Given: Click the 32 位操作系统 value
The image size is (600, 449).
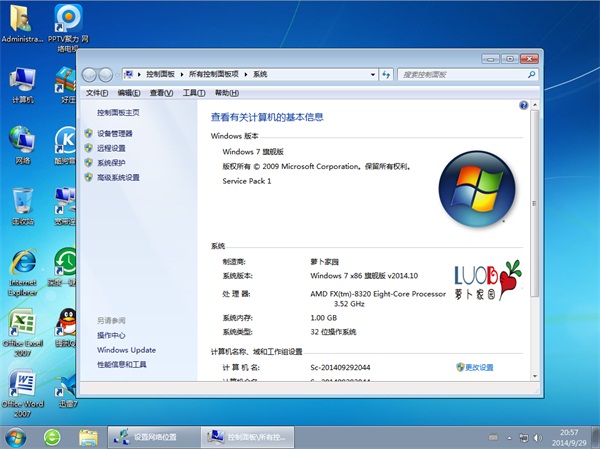Looking at the screenshot, I should [333, 332].
